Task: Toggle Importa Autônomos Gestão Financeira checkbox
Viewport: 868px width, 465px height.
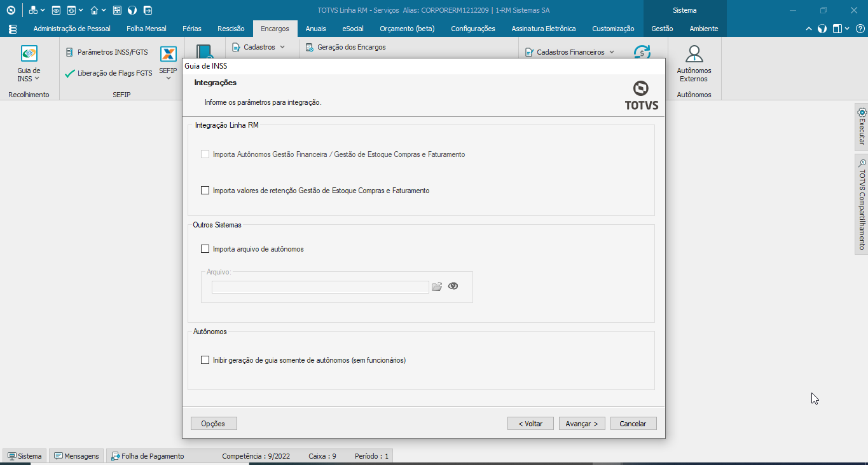Action: [x=205, y=154]
